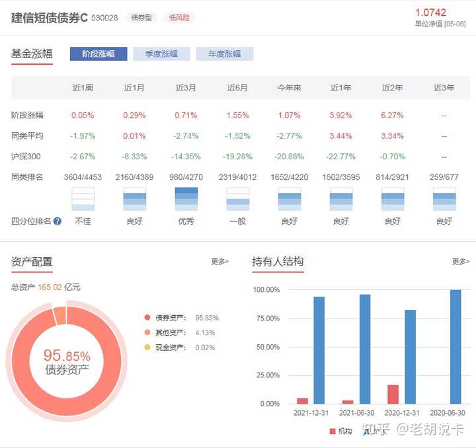Screen dimensions: 476x448
Task: Click the blue bar for 2020-06-30
Action: (456, 347)
